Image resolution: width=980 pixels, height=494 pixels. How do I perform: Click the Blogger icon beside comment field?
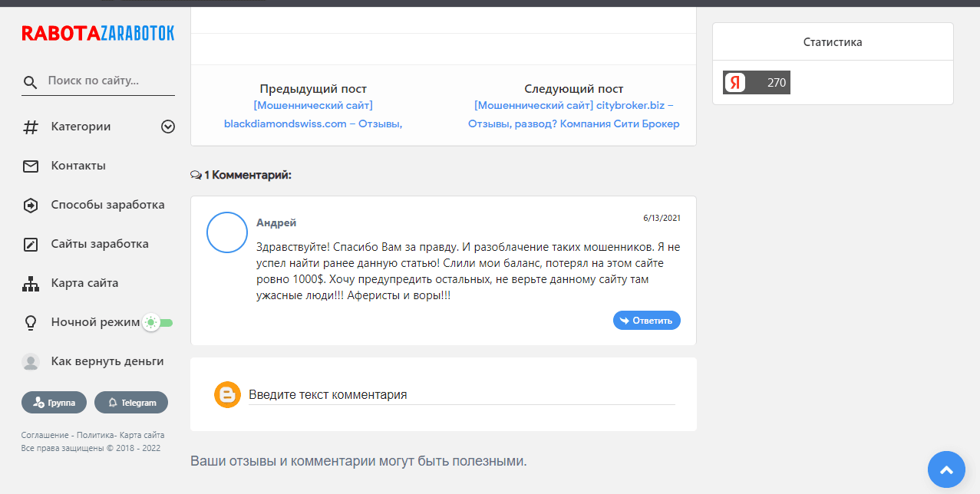click(227, 394)
